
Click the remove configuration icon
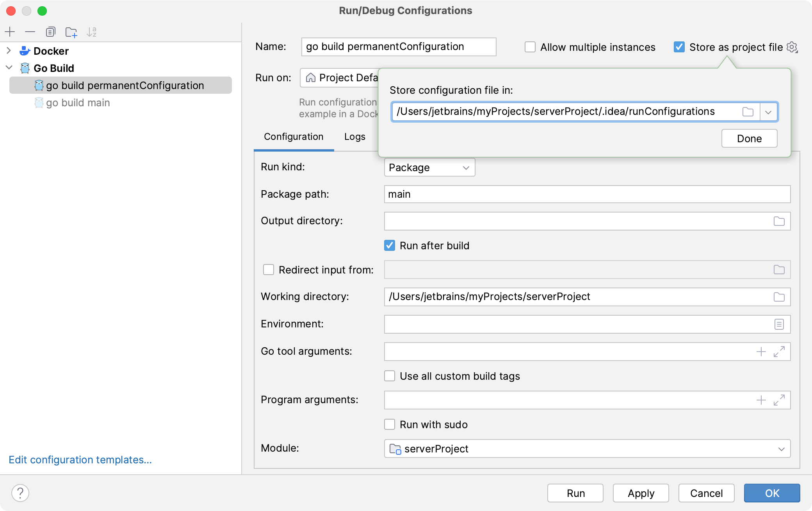click(30, 32)
